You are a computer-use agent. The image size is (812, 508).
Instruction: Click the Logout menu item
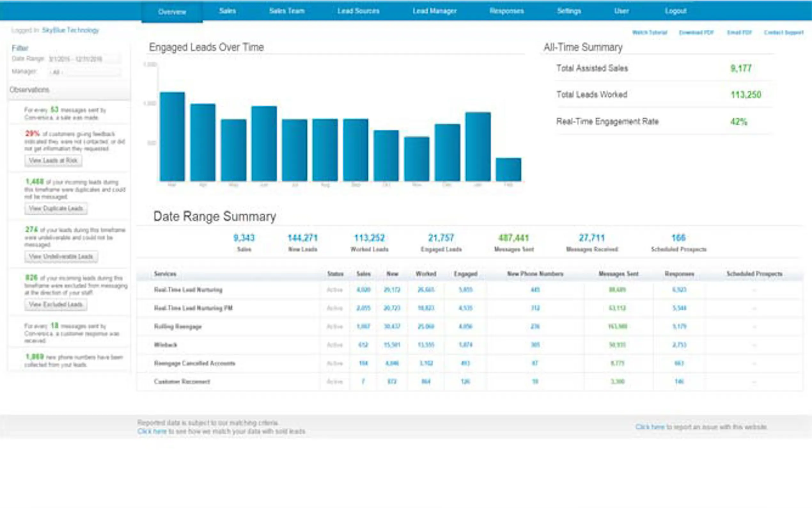pos(675,11)
